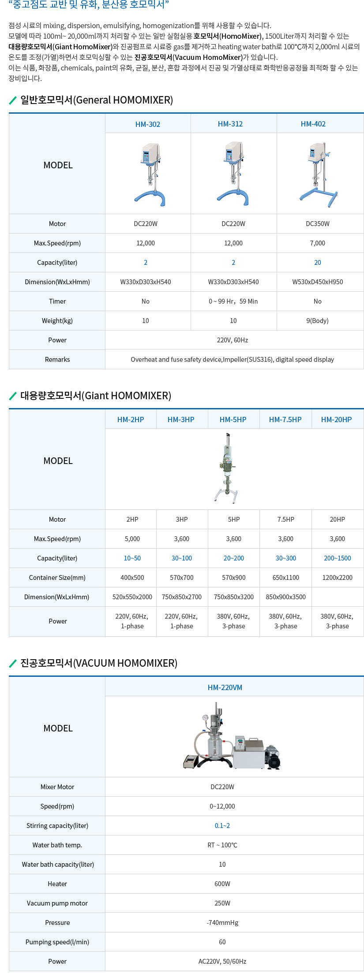Click the 30~300 capacity value
The width and height of the screenshot is (364, 980).
286,558
